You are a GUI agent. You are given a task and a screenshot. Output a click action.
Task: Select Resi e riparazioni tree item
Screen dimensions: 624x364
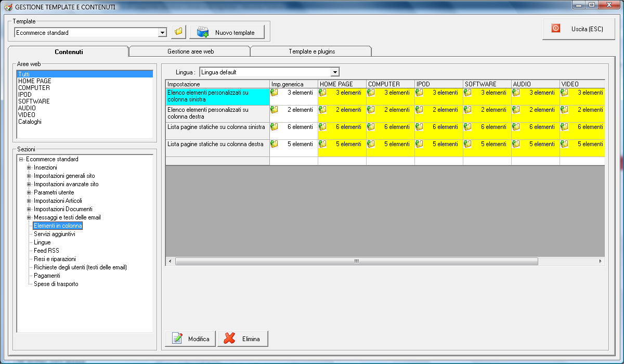pos(55,259)
